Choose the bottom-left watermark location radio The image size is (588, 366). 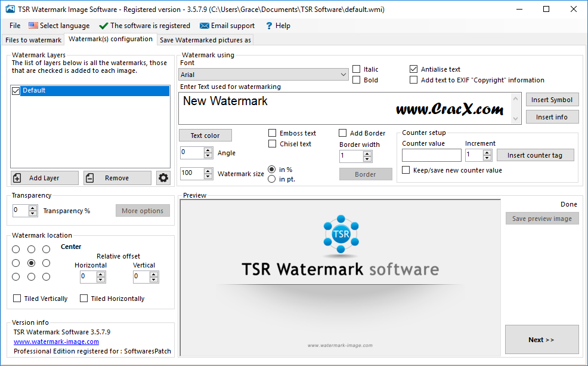tap(16, 276)
